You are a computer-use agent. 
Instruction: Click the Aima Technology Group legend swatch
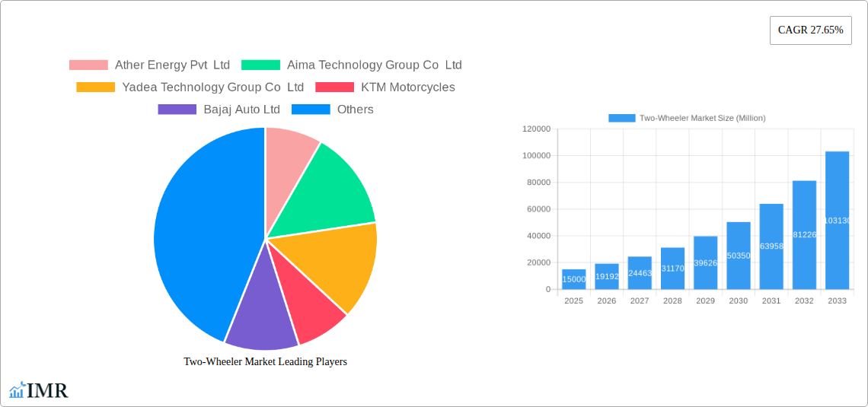[x=260, y=65]
